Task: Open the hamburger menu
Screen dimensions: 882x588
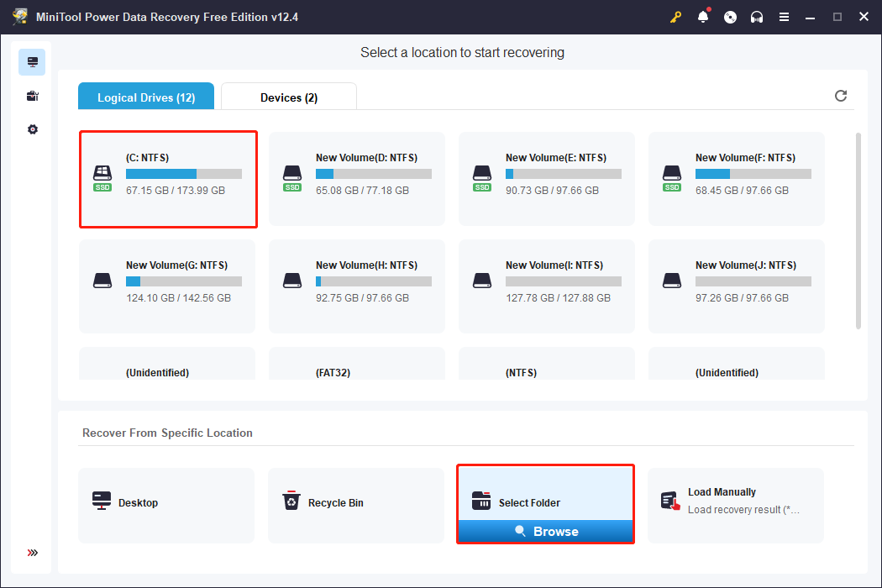Action: pyautogui.click(x=784, y=16)
